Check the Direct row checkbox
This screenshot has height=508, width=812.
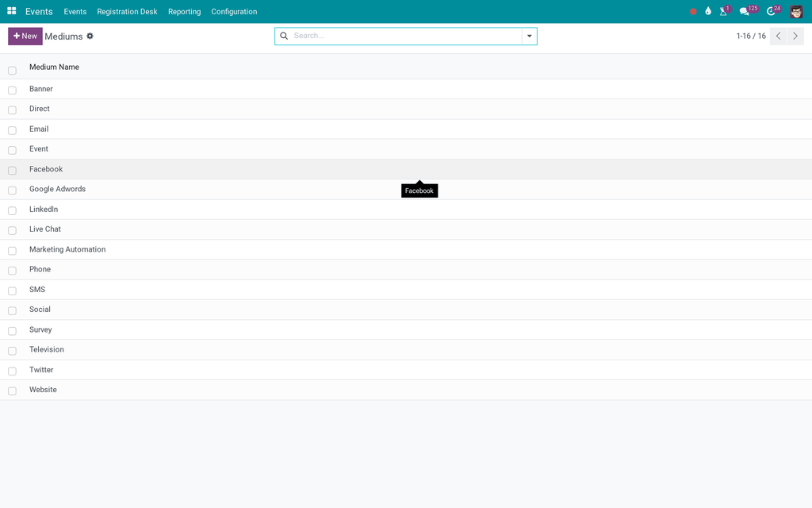tap(13, 110)
